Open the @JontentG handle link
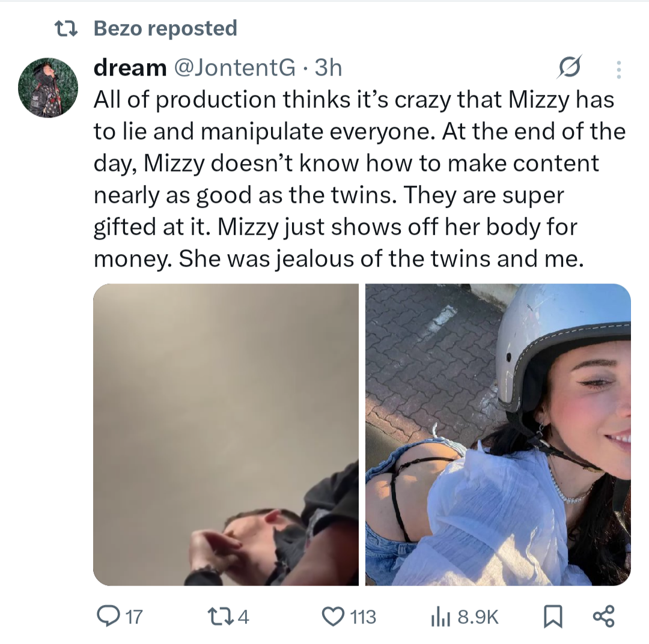This screenshot has height=644, width=649. click(x=235, y=67)
